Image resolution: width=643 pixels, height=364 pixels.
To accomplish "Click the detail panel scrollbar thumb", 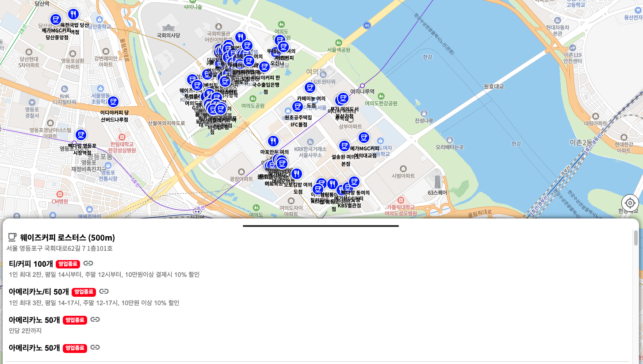I will click(636, 238).
